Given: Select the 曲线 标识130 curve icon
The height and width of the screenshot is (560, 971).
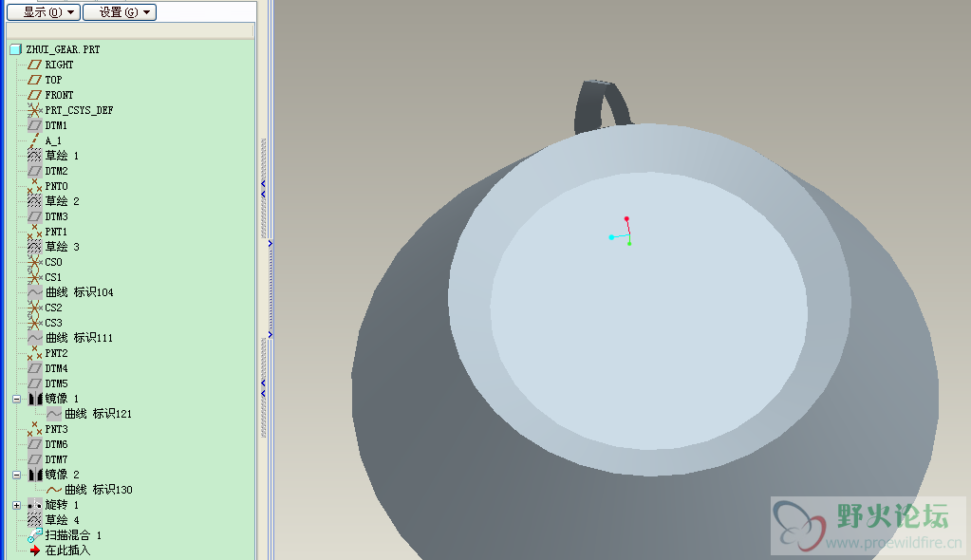Looking at the screenshot, I should pos(54,490).
